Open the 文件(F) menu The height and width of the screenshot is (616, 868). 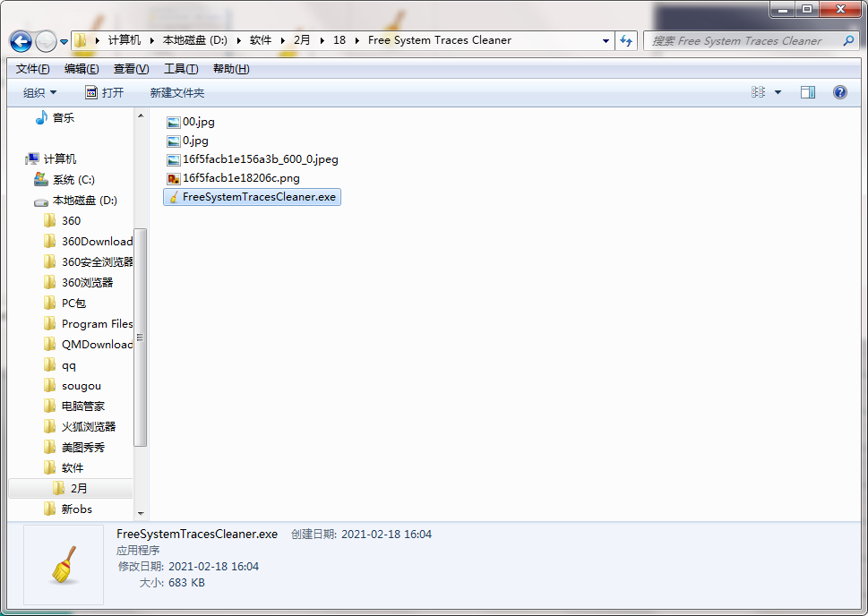click(x=32, y=69)
